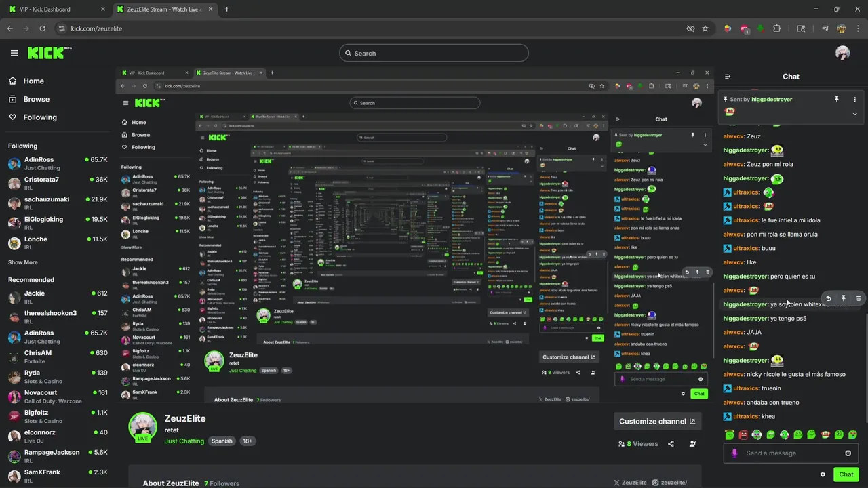The image size is (868, 488).
Task: Select ZeuzElite Stream browser tab
Action: (163, 9)
